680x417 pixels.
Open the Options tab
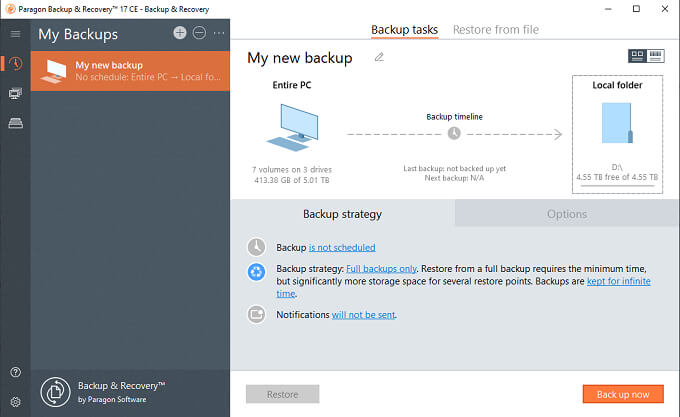(x=566, y=214)
